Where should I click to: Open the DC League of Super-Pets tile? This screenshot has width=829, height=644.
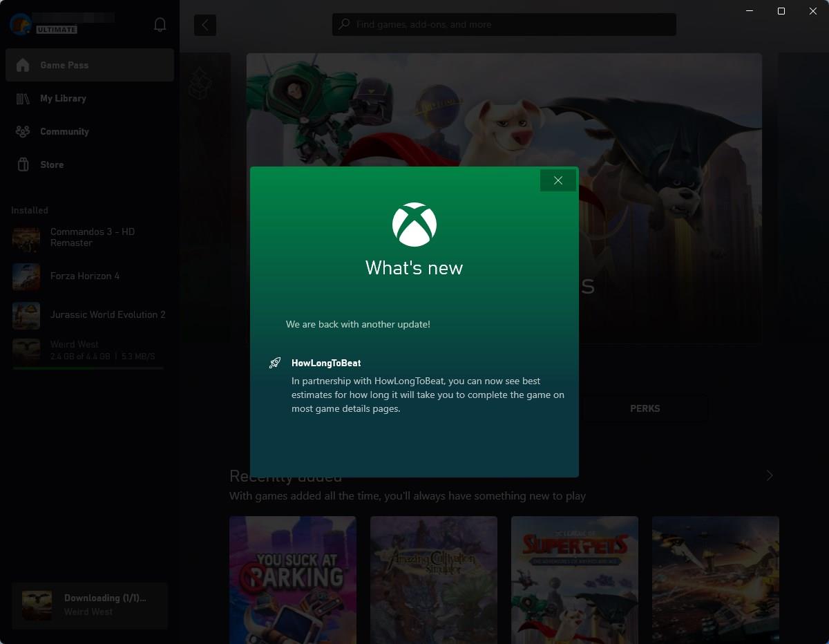(575, 580)
